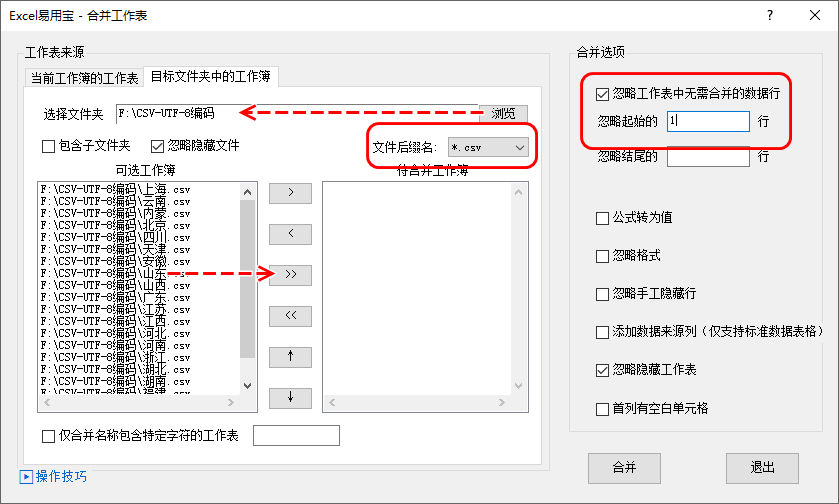Click the remove all workbooks (<<) button
The width and height of the screenshot is (839, 504).
pos(290,316)
